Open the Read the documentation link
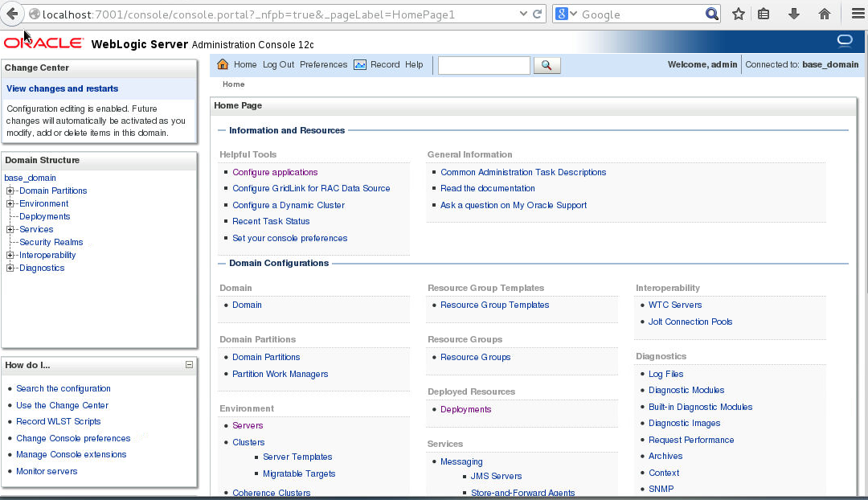 488,188
